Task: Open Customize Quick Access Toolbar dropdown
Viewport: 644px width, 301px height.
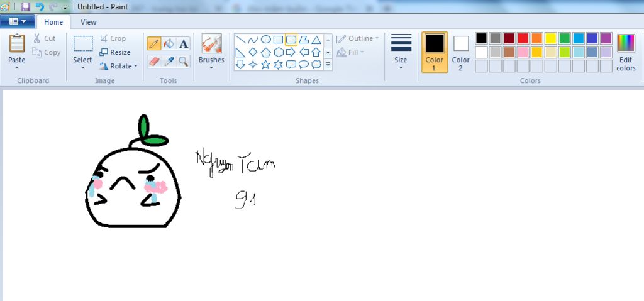Action: click(65, 8)
